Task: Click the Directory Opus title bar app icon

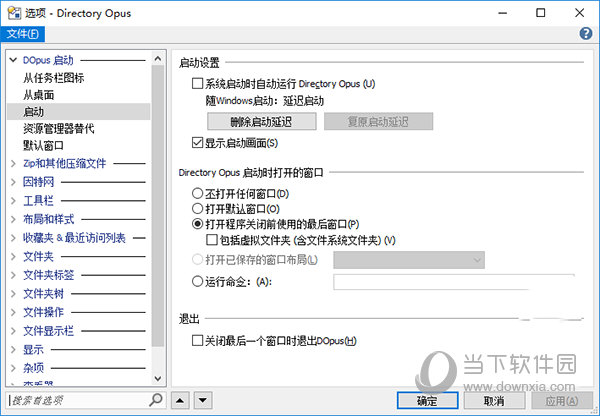Action: [x=14, y=13]
